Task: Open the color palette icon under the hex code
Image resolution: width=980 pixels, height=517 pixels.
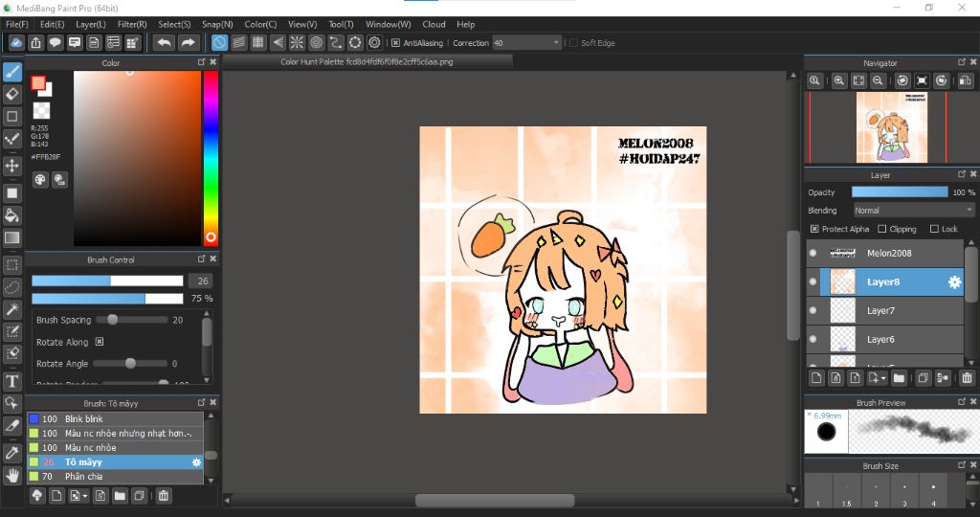Action: [x=40, y=180]
